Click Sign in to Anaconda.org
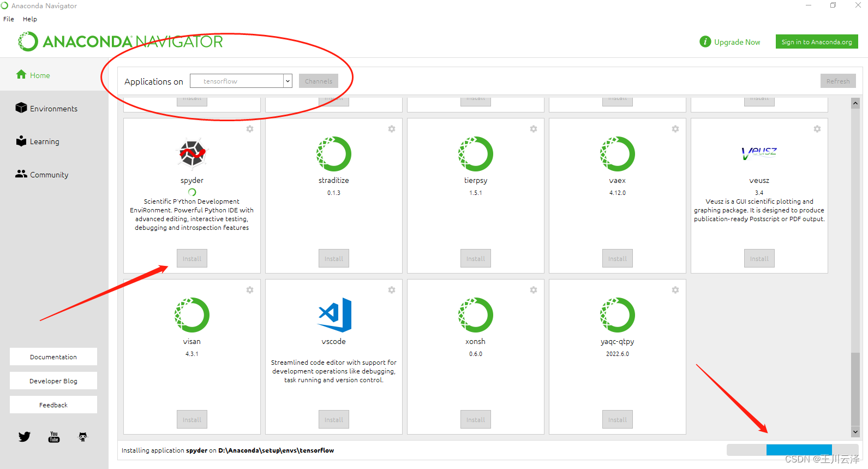The height and width of the screenshot is (469, 868). [817, 41]
